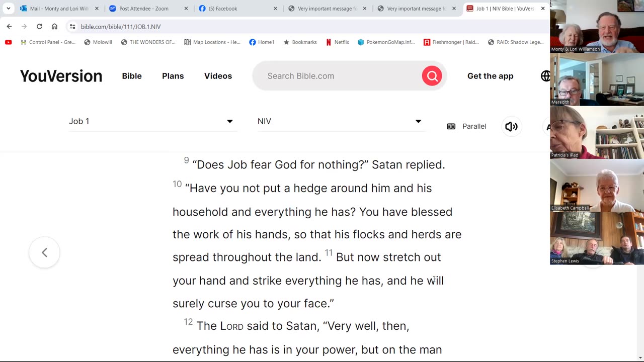Click verse 11 "But now stretch out"
The image size is (644, 362).
point(388,257)
